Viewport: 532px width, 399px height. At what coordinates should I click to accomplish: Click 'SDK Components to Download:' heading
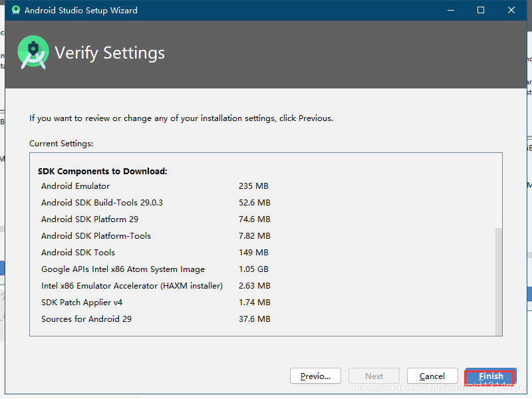pos(102,172)
